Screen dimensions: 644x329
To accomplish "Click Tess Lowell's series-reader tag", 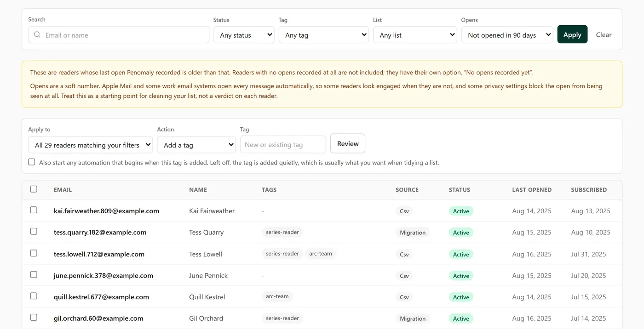I will click(282, 254).
